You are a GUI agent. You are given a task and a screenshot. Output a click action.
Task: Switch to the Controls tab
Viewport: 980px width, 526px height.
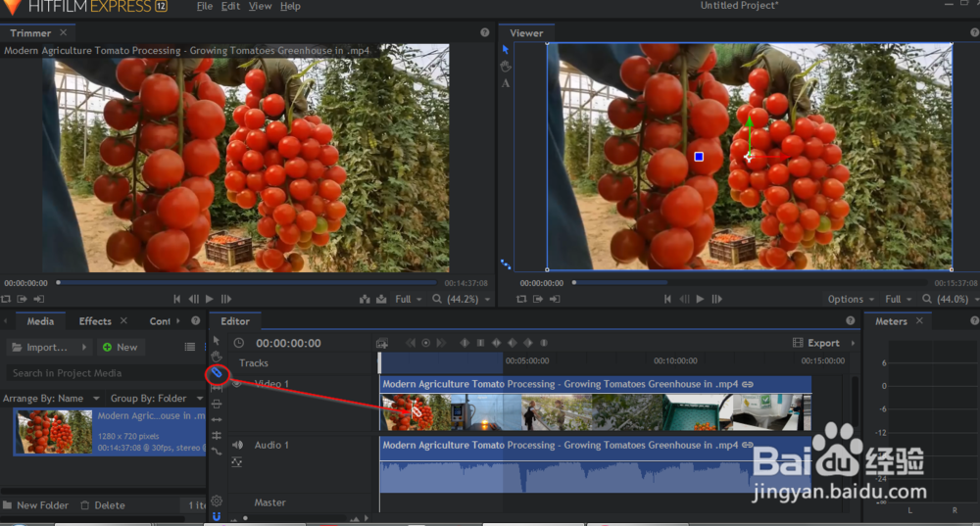pyautogui.click(x=160, y=321)
